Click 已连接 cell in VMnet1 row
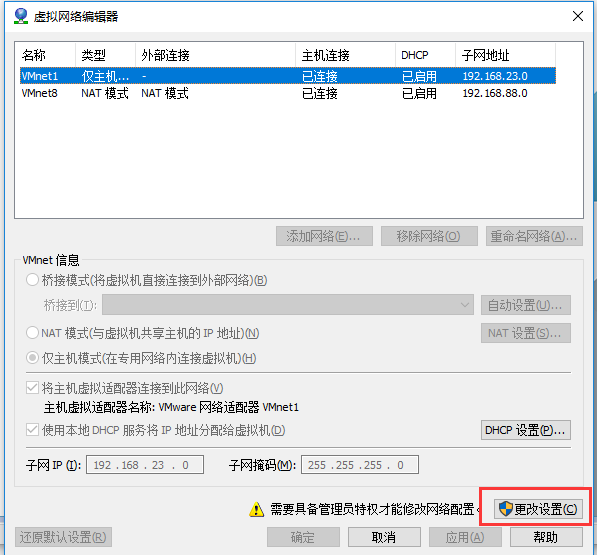This screenshot has height=555, width=597. point(320,76)
